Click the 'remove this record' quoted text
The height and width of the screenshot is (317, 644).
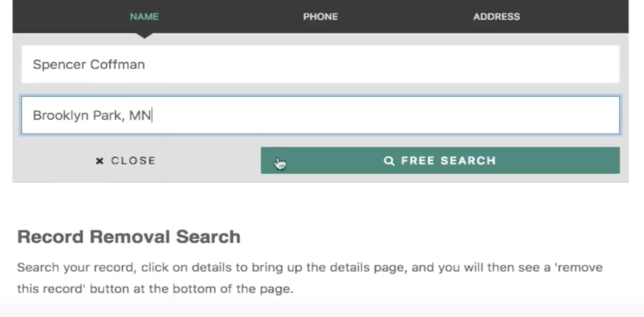pos(578,268)
